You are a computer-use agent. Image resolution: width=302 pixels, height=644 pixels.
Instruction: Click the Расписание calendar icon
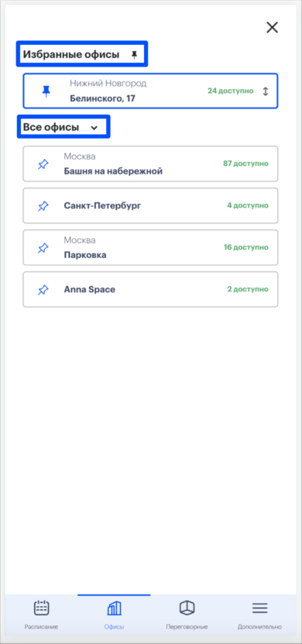point(41,608)
